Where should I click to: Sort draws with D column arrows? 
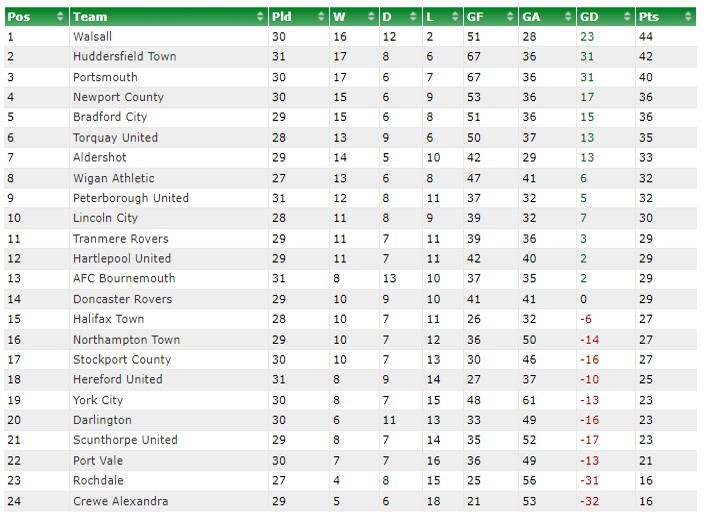(x=413, y=17)
